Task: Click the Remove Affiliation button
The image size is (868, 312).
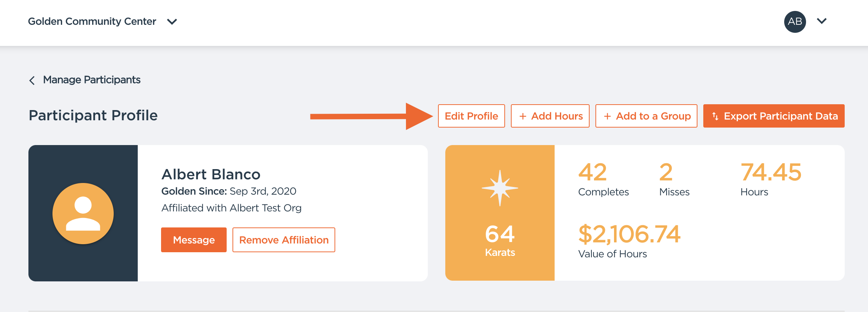Action: pos(284,239)
